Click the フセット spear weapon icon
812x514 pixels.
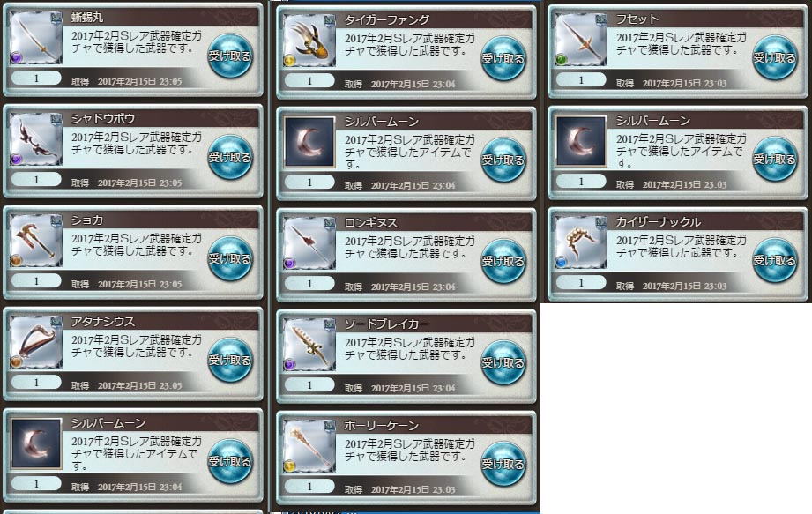[580, 40]
